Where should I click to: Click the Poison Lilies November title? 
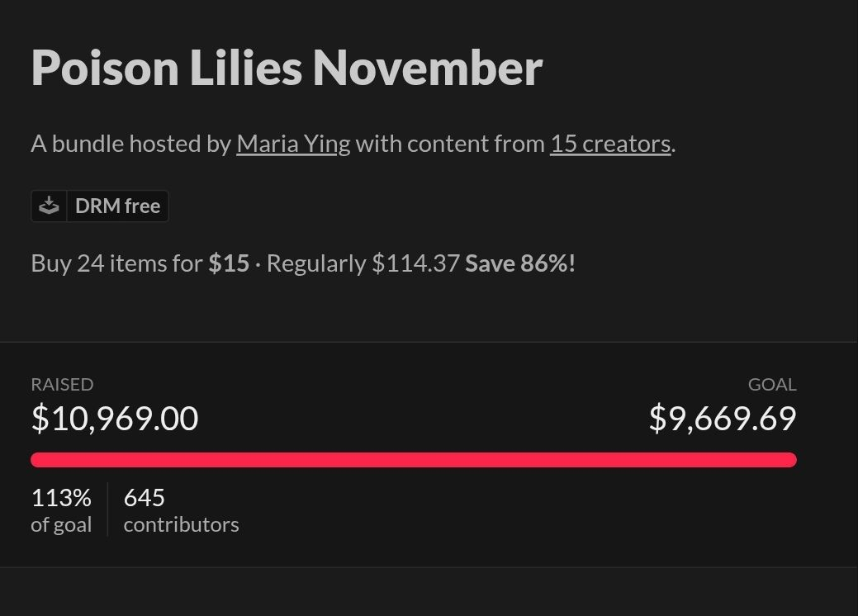coord(287,68)
